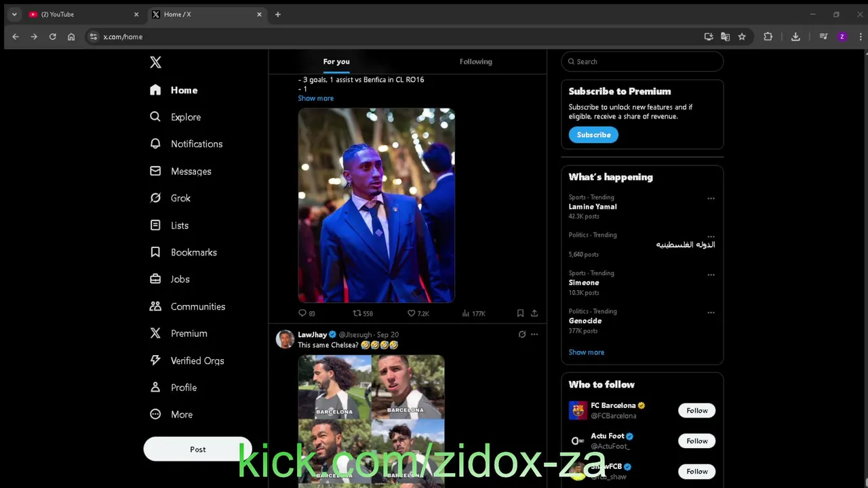Image resolution: width=868 pixels, height=488 pixels.
Task: Open more options for Arabic politics trend
Action: click(711, 237)
